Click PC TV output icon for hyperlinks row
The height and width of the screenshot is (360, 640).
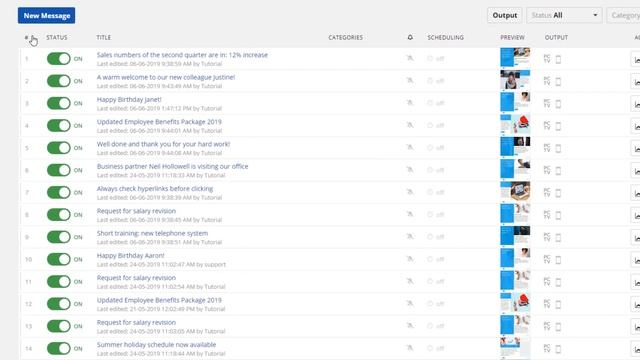coord(547,192)
